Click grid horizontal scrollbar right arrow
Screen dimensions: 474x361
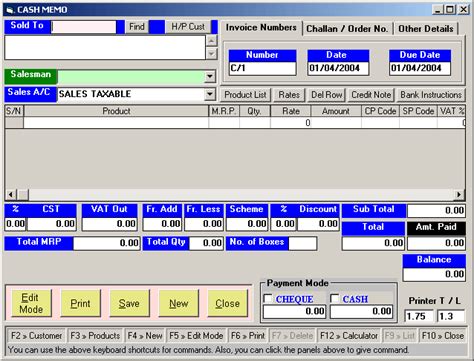459,194
